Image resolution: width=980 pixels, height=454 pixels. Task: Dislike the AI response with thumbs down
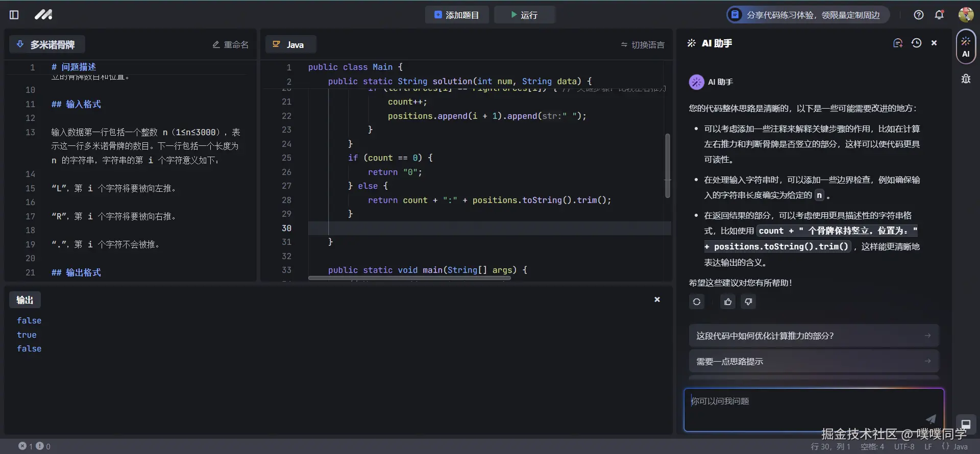click(748, 302)
